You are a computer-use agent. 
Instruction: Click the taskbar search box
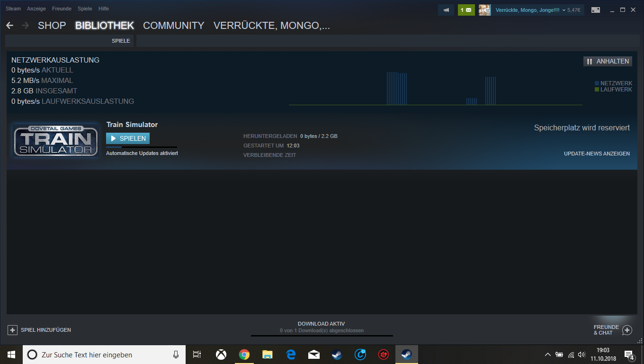tap(104, 355)
